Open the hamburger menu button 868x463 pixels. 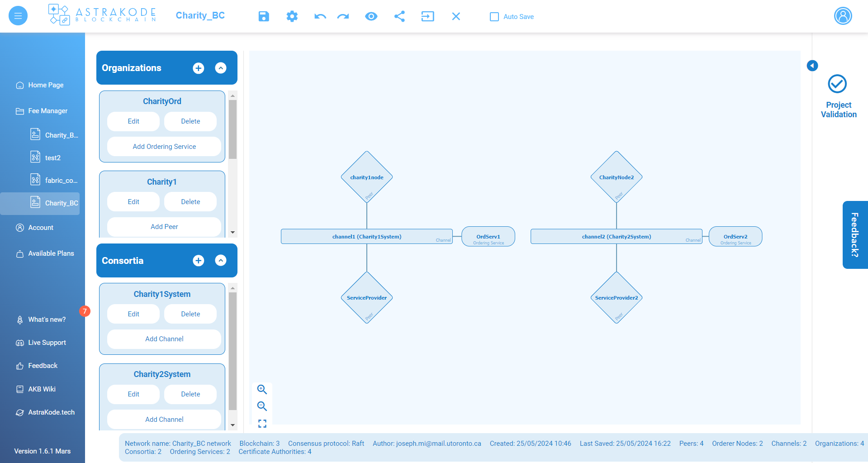(18, 16)
